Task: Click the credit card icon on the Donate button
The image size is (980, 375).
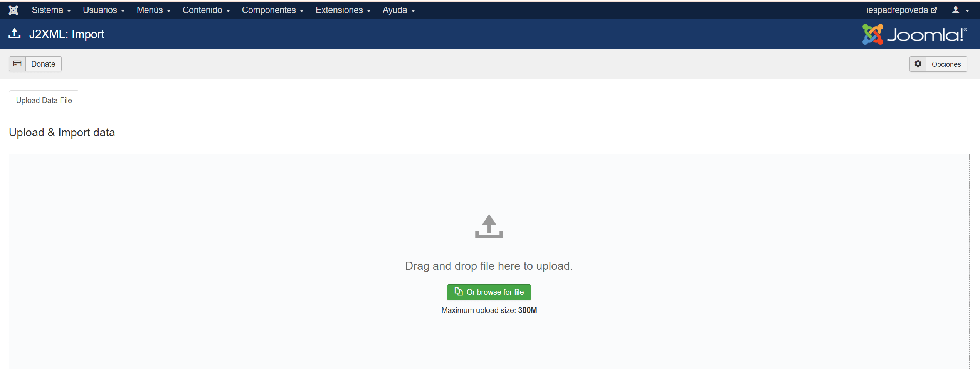Action: (18, 64)
